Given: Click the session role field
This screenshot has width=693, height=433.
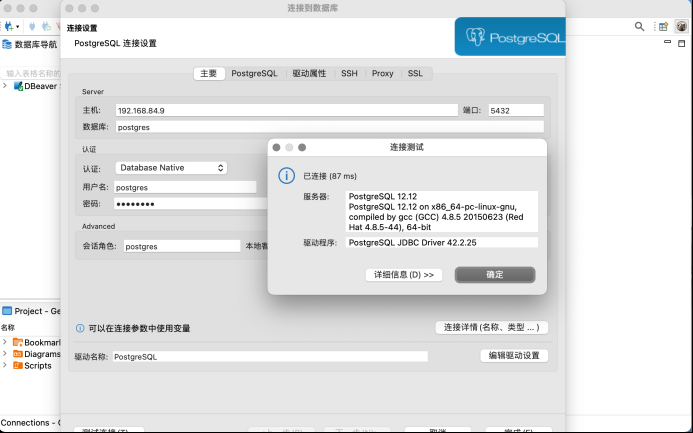Looking at the screenshot, I should [182, 247].
